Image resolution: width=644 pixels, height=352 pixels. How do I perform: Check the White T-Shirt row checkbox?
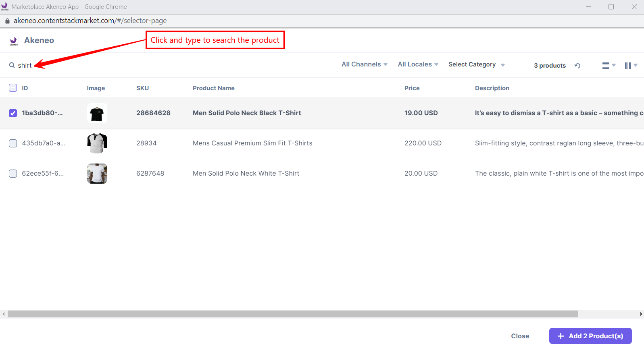pyautogui.click(x=13, y=174)
